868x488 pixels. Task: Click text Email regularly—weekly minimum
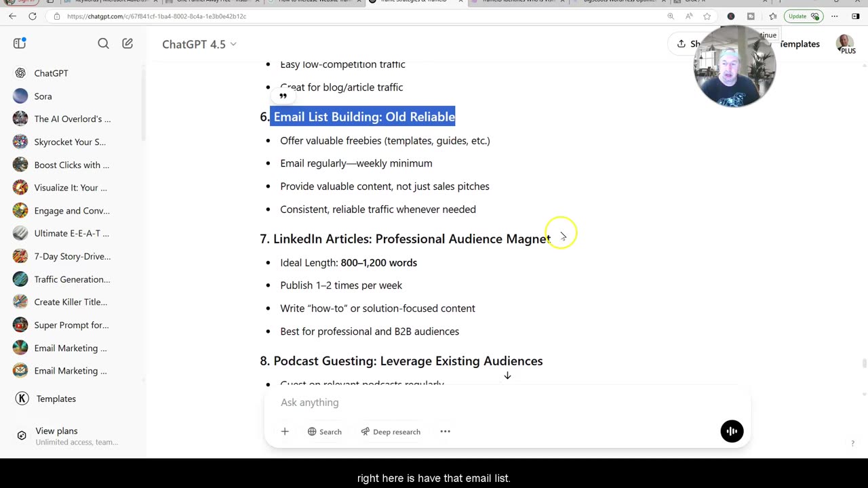[356, 163]
